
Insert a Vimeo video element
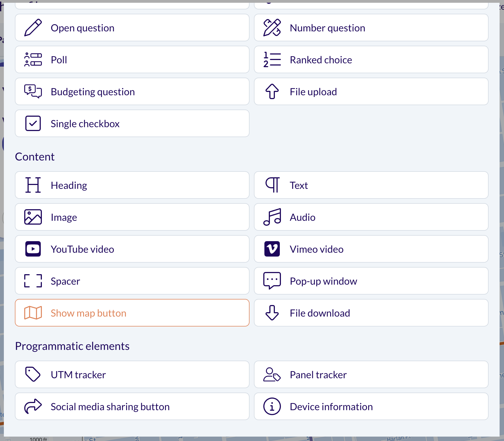(371, 249)
